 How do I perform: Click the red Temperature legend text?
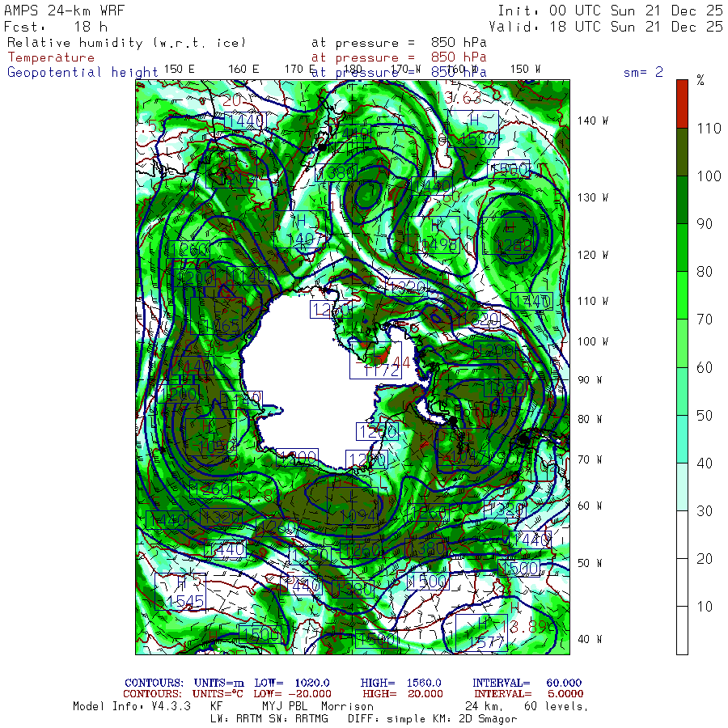pos(51,57)
